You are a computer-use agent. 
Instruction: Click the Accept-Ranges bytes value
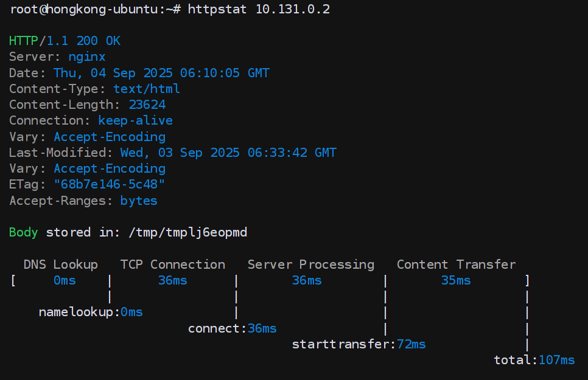139,201
